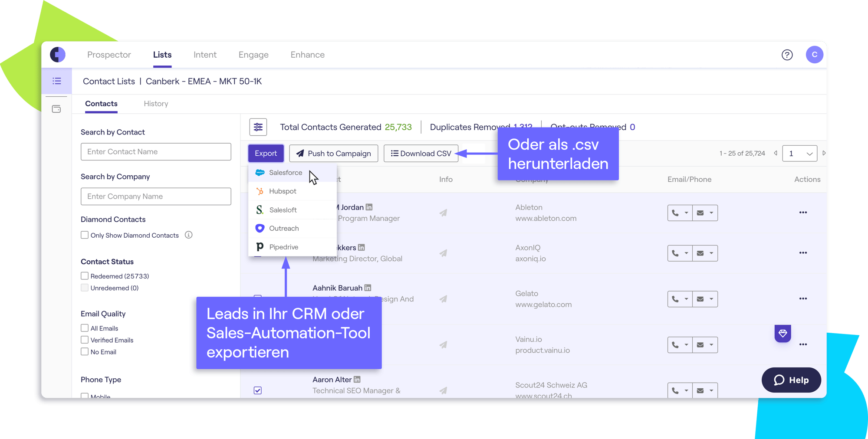Open info icon next to Diamond Contacts
Image resolution: width=868 pixels, height=439 pixels.
tap(188, 235)
